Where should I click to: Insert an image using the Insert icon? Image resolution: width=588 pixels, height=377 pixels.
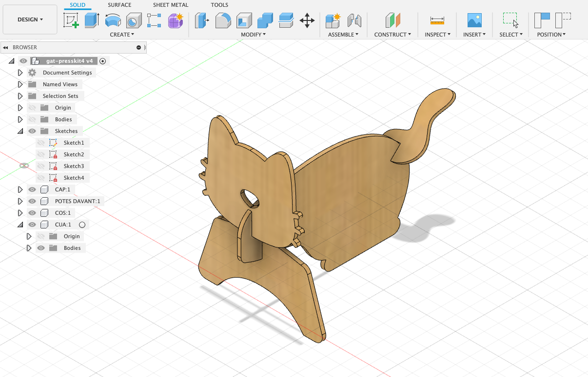click(x=473, y=20)
